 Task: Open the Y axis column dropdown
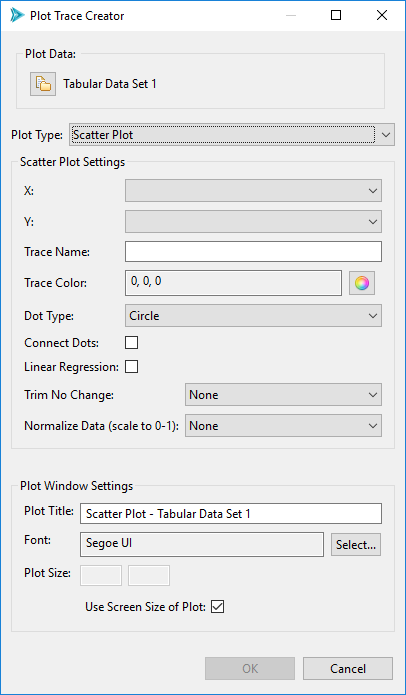(x=253, y=221)
